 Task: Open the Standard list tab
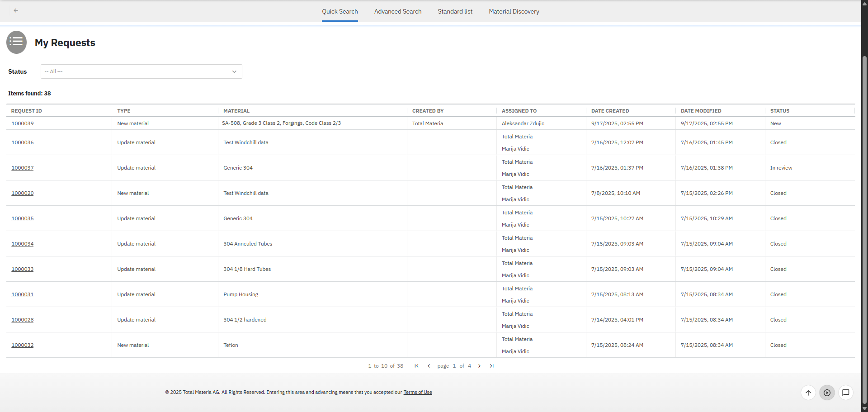coord(455,11)
